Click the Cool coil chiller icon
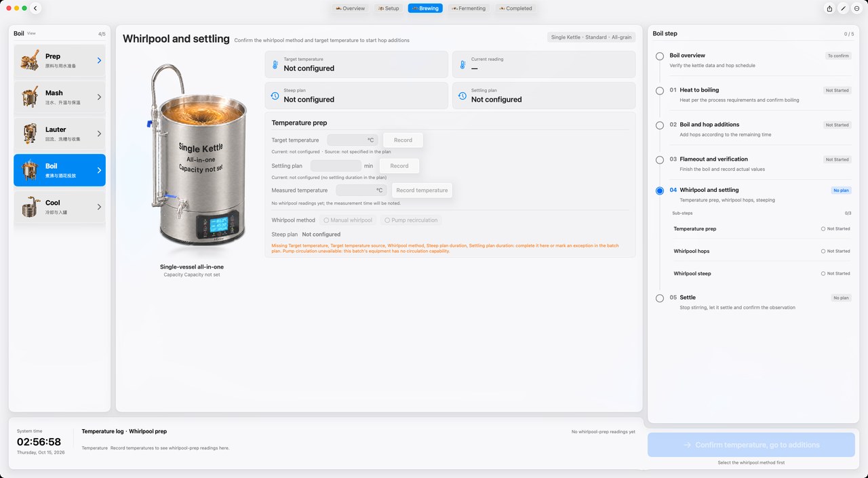Screen dimensions: 868x478 (x=29, y=206)
